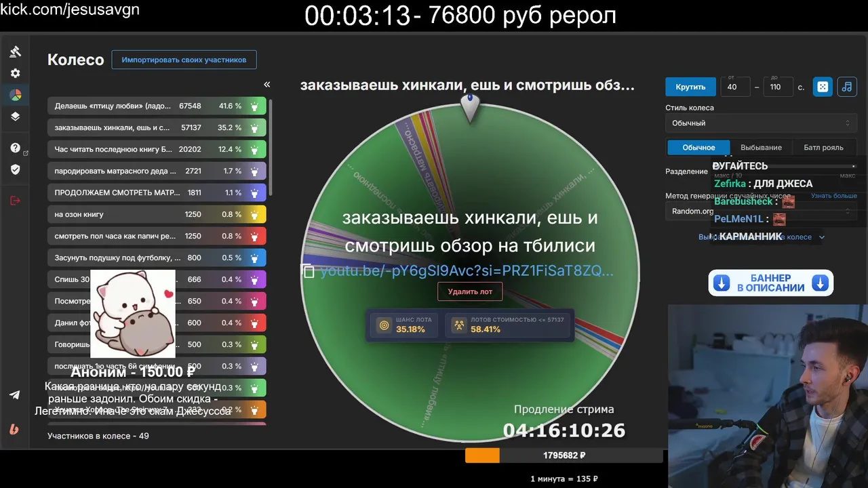Image resolution: width=868 pixels, height=488 pixels.
Task: Click 'Импортировать своих участников' button
Action: point(184,60)
